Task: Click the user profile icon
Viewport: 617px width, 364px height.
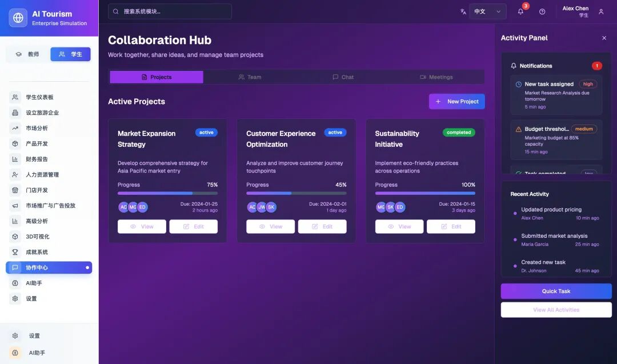Action: click(x=600, y=11)
